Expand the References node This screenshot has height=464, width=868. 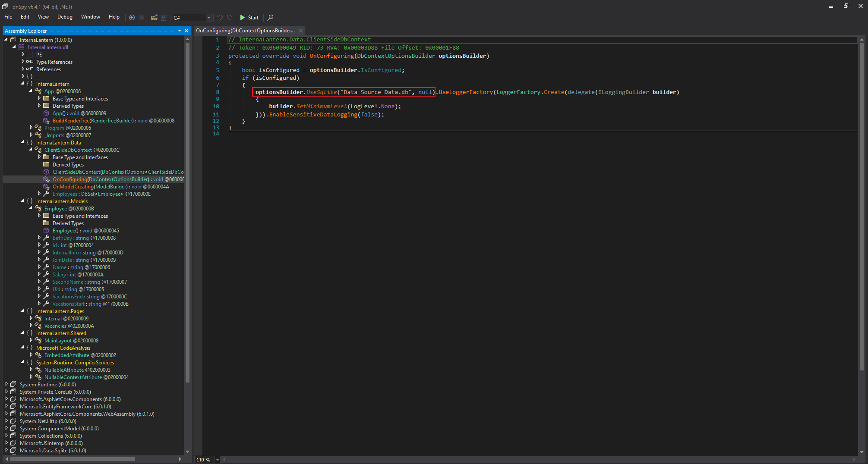[x=23, y=69]
